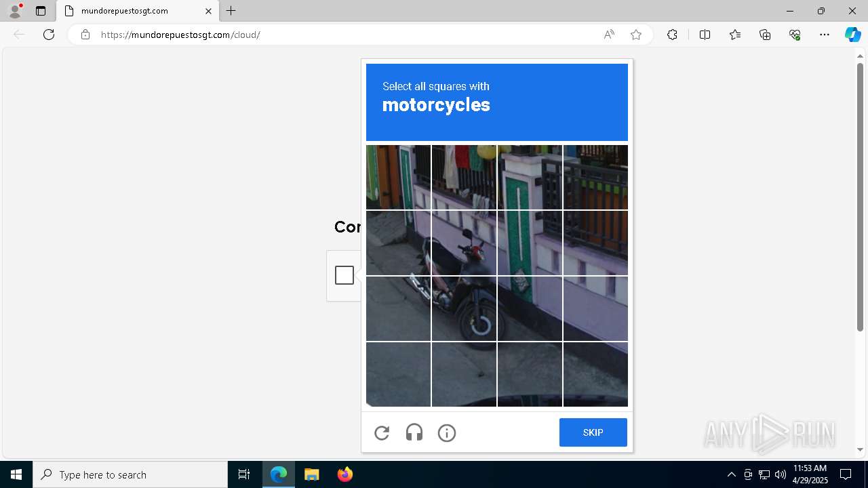
Task: Select tile with green pillar top
Action: (530, 177)
